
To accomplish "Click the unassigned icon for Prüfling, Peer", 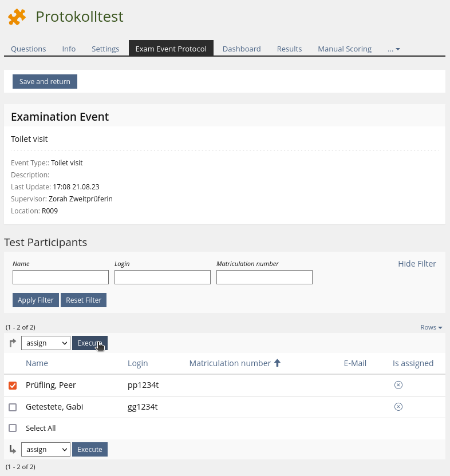I will (398, 385).
